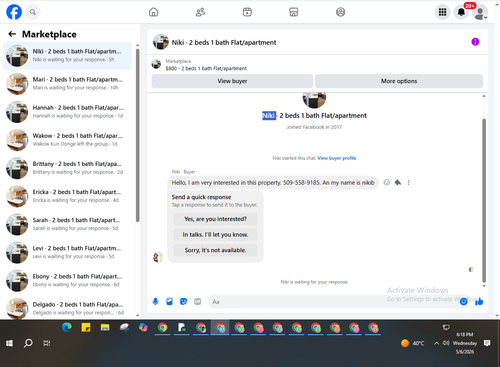Open the sticker picker icon
The height and width of the screenshot is (367, 500).
click(x=183, y=302)
